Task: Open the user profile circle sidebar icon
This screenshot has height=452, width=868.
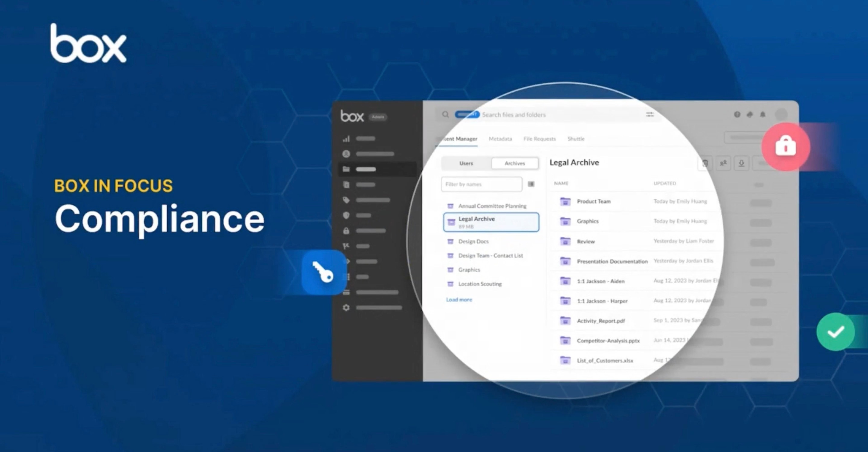Action: click(346, 154)
